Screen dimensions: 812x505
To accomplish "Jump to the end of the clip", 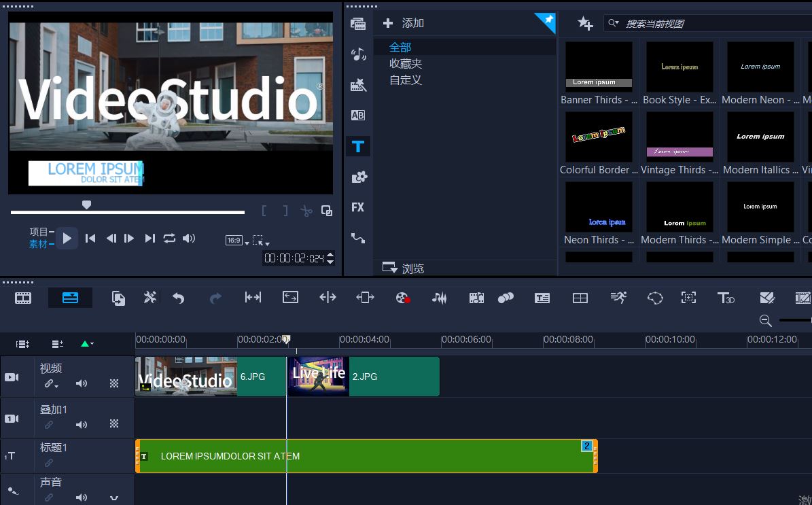I will [149, 239].
